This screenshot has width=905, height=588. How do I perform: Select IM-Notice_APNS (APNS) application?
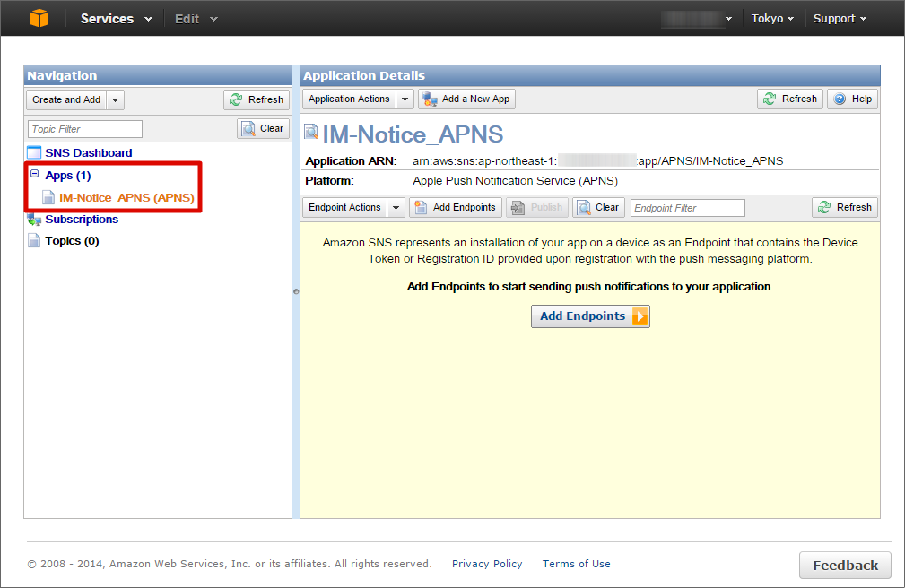click(x=126, y=198)
